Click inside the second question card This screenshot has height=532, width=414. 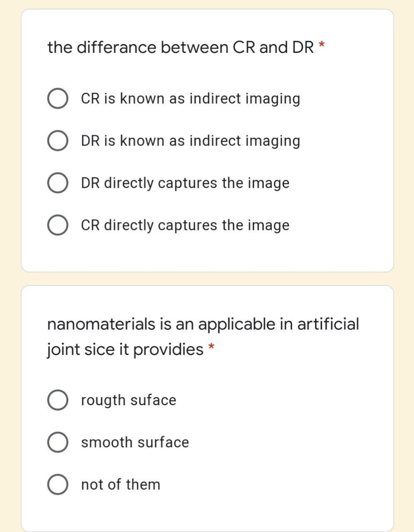coord(207,511)
